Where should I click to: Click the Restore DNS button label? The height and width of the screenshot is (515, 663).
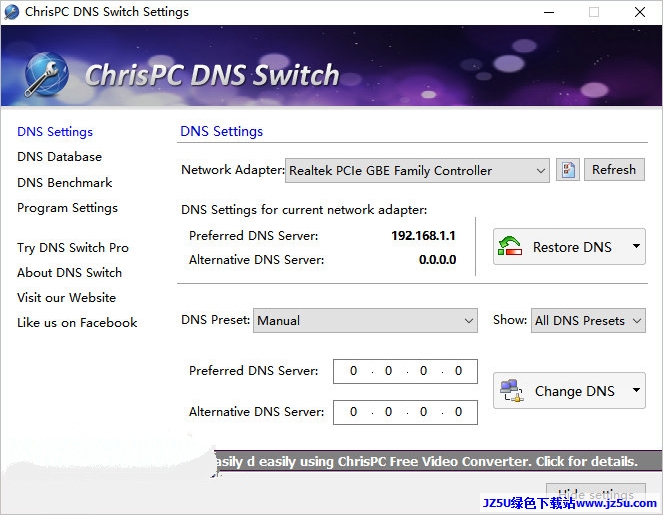tap(572, 247)
